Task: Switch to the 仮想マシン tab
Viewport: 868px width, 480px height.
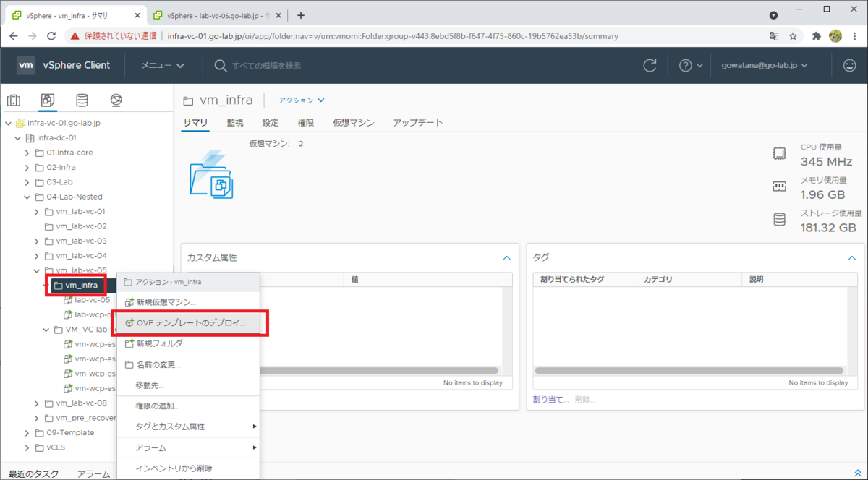Action: [x=354, y=123]
